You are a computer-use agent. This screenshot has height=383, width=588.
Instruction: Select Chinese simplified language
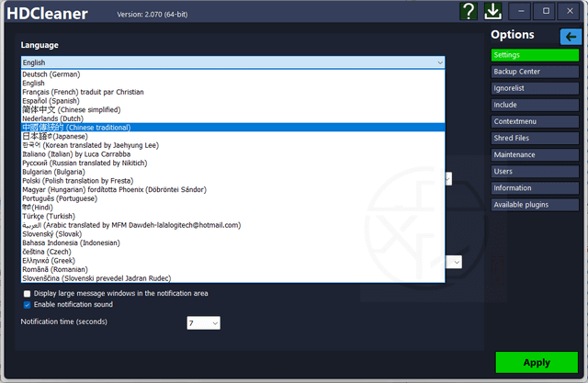click(x=232, y=110)
